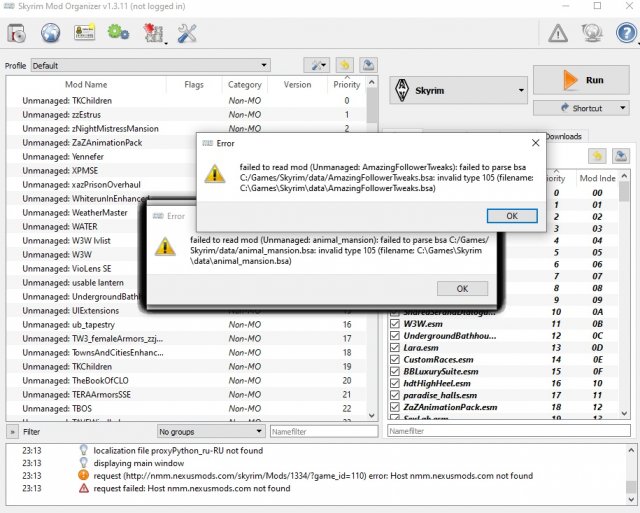Click the warning triangle problems icon
This screenshot has width=640, height=513.
pyautogui.click(x=558, y=33)
